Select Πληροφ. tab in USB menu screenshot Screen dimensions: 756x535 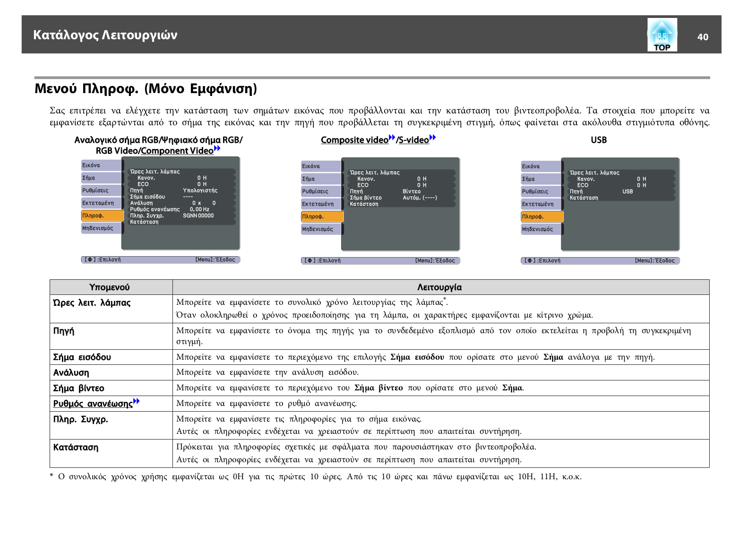pyautogui.click(x=542, y=216)
